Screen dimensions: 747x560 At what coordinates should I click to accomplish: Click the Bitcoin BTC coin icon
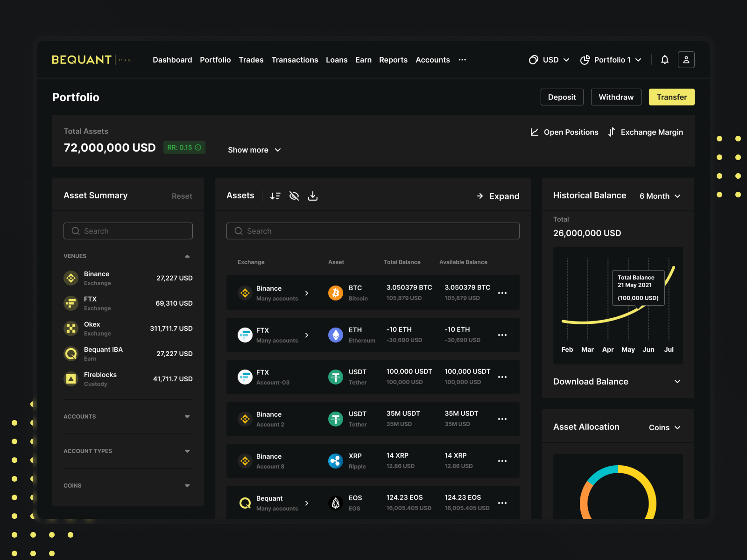pos(336,293)
